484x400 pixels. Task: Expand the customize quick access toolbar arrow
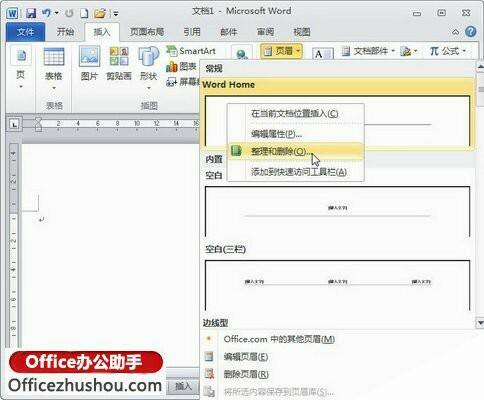tap(115, 14)
